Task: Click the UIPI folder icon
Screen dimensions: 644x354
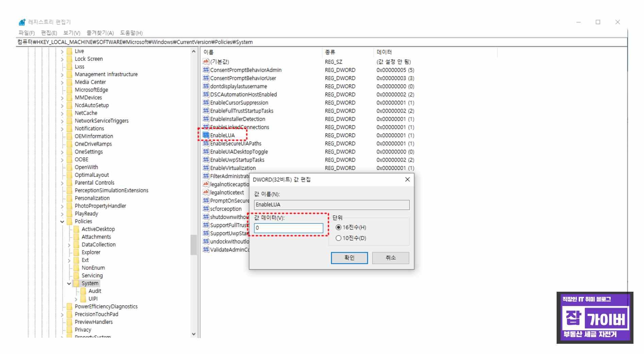Action: pos(83,299)
